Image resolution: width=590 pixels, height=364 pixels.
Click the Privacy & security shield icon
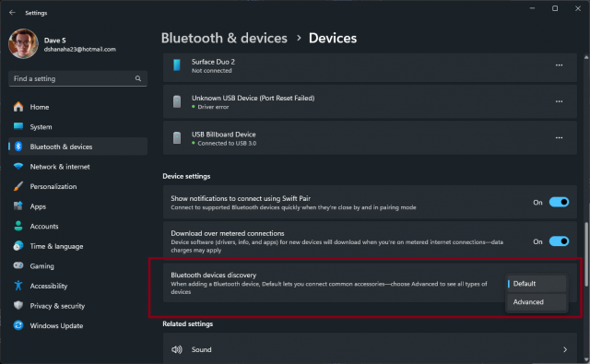coord(18,305)
